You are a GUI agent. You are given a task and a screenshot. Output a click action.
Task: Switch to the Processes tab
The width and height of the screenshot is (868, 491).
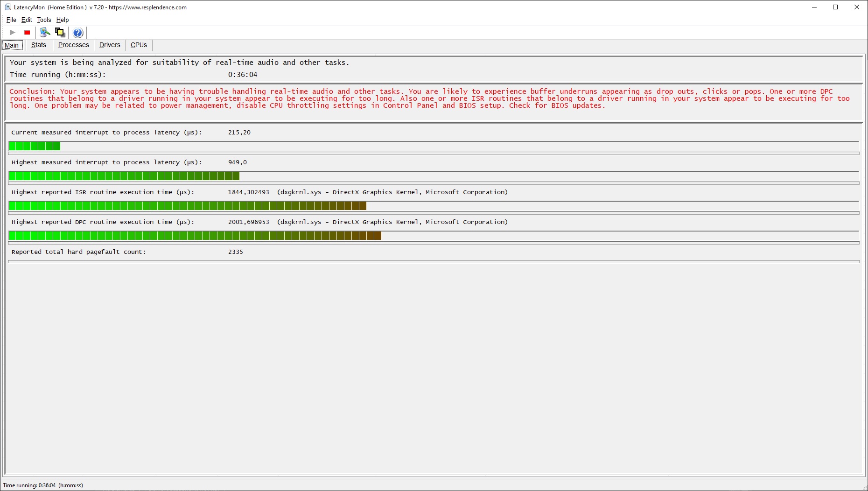point(74,45)
